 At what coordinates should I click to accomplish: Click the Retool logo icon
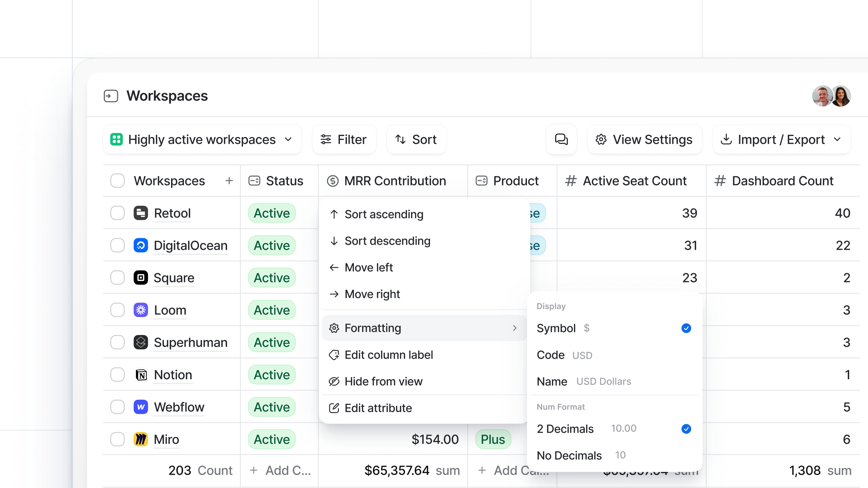pyautogui.click(x=141, y=213)
